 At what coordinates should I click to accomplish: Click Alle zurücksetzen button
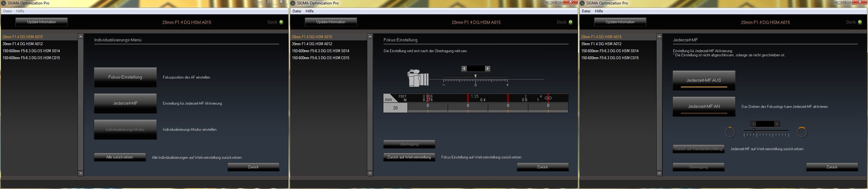(120, 157)
